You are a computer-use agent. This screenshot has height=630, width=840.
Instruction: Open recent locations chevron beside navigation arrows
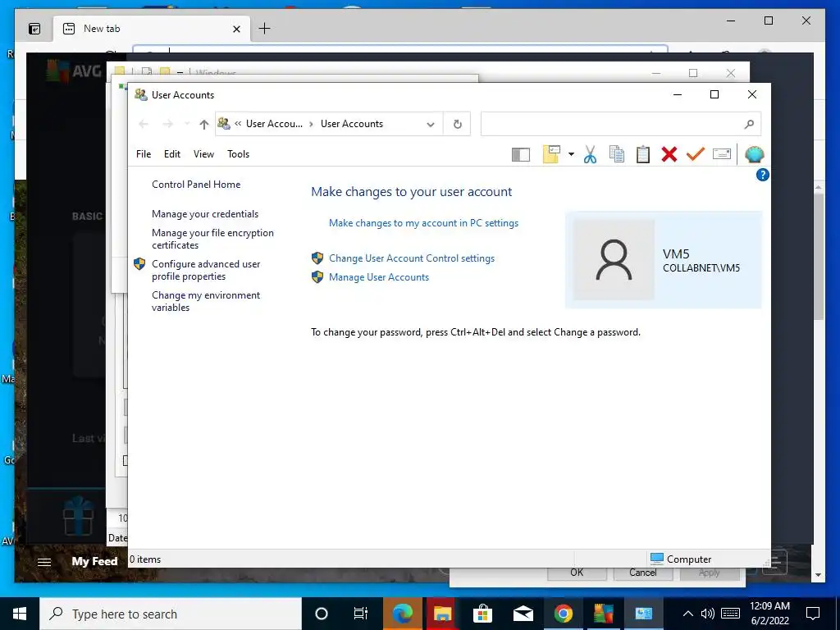click(186, 125)
